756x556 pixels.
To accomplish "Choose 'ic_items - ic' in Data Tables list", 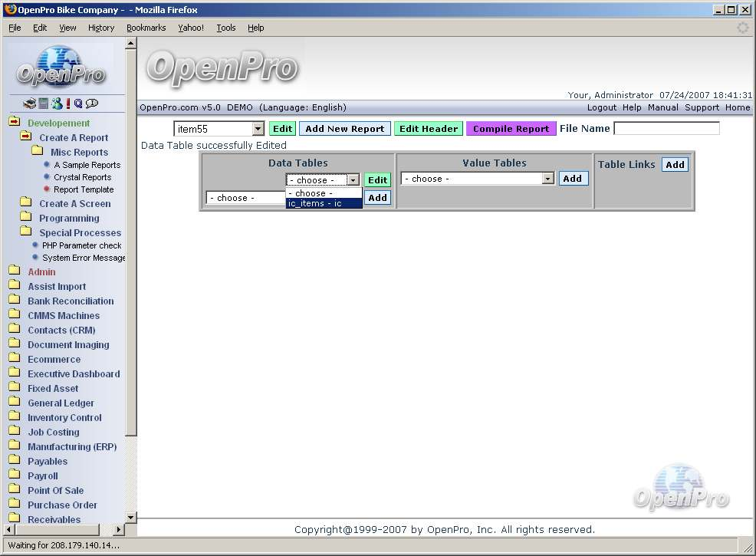I will [323, 203].
